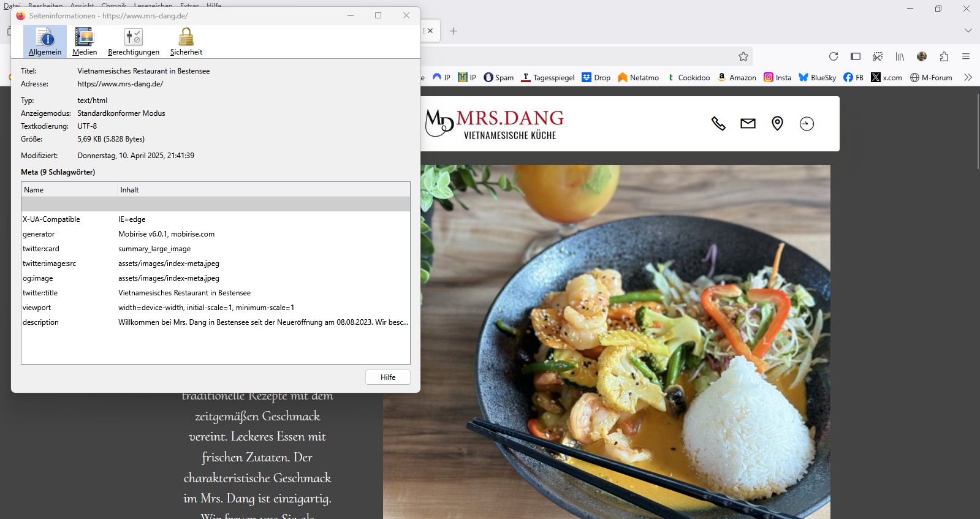This screenshot has width=980, height=519.
Task: Click the address https://www.mrs-dang.de/ value
Action: 120,84
